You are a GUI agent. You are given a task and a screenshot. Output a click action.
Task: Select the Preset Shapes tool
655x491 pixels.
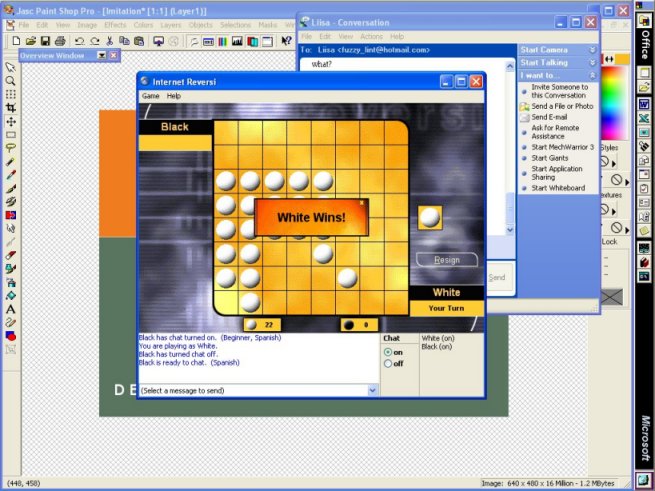(x=10, y=336)
